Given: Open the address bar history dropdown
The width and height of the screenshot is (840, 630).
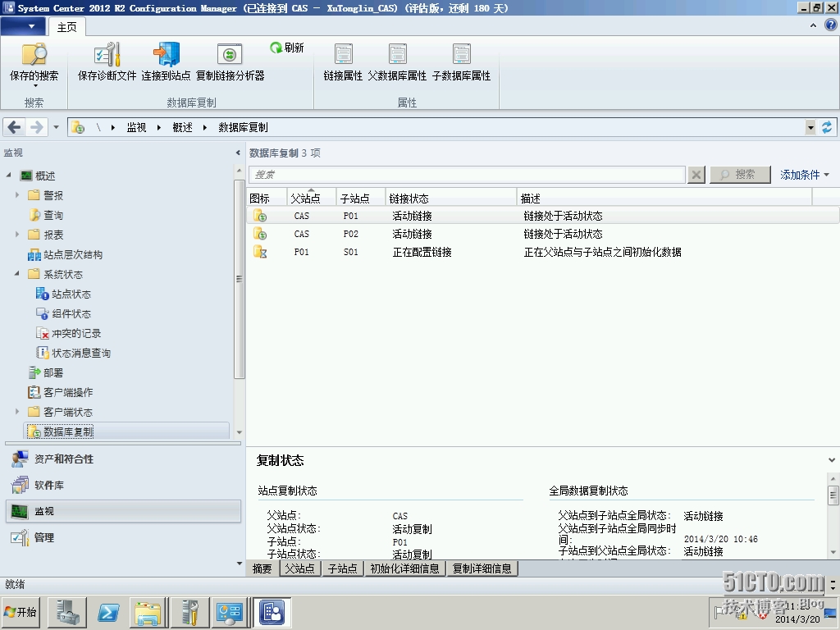Looking at the screenshot, I should (x=810, y=127).
